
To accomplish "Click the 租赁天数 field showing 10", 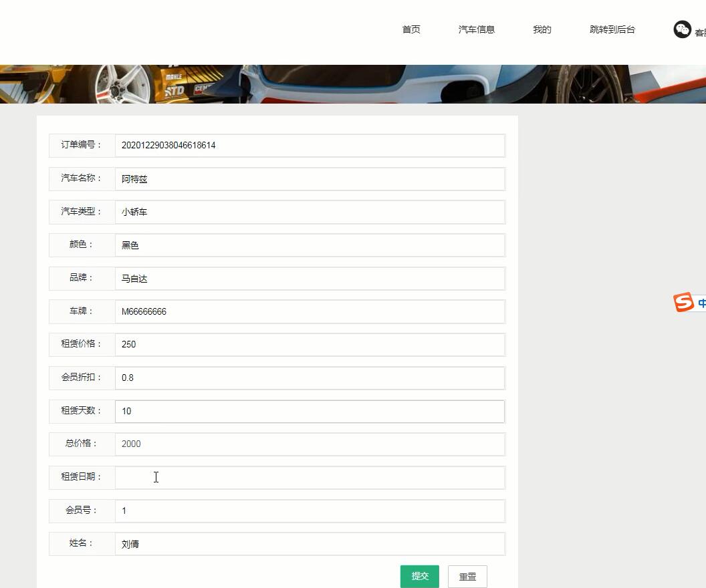I will point(310,411).
